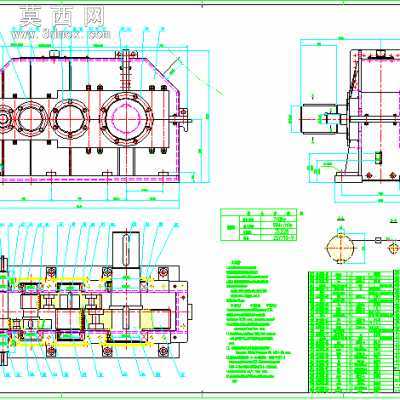The height and width of the screenshot is (400, 400).
Task: Click the second-largest bearing cover in front view
Action: [70, 119]
